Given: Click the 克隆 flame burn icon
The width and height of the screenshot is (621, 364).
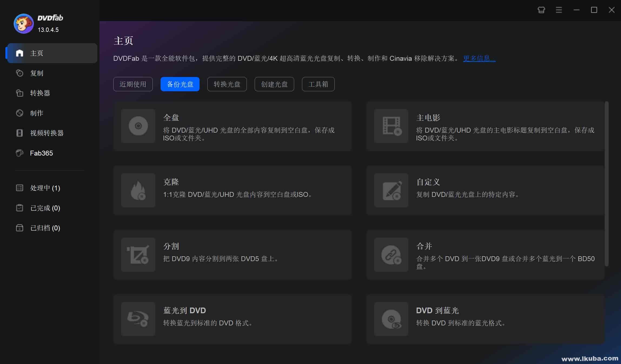Looking at the screenshot, I should [138, 190].
